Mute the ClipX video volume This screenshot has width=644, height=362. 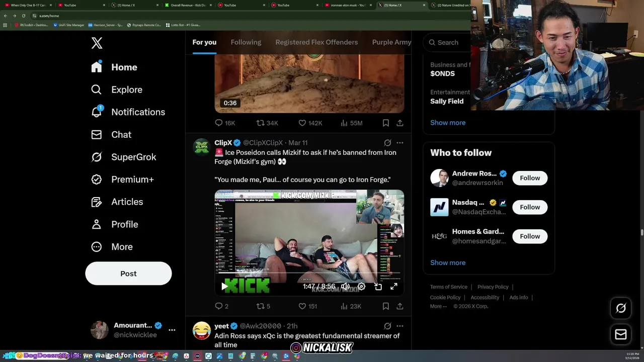[345, 287]
